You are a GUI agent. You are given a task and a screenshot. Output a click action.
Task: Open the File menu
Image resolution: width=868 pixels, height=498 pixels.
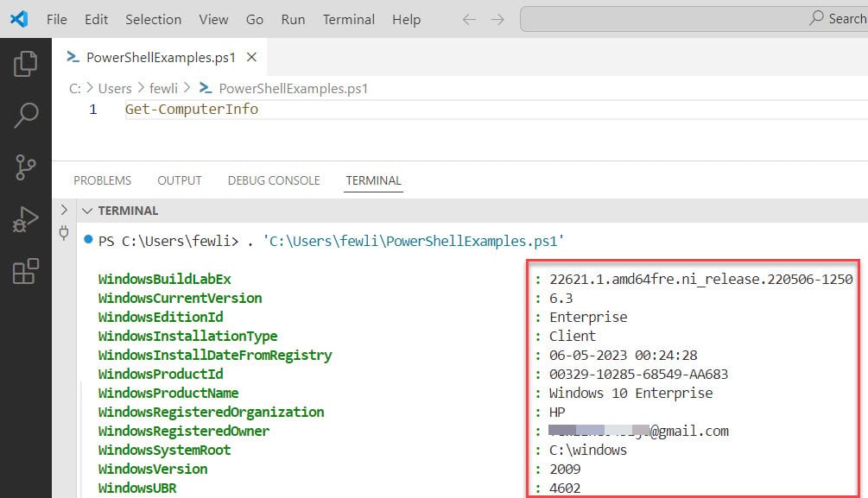(x=56, y=19)
